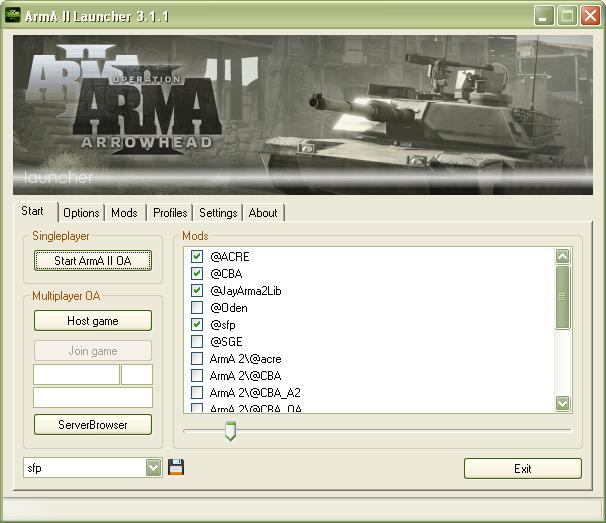Uncheck the @ACRE mod
Image resolution: width=606 pixels, height=523 pixels.
pos(197,256)
